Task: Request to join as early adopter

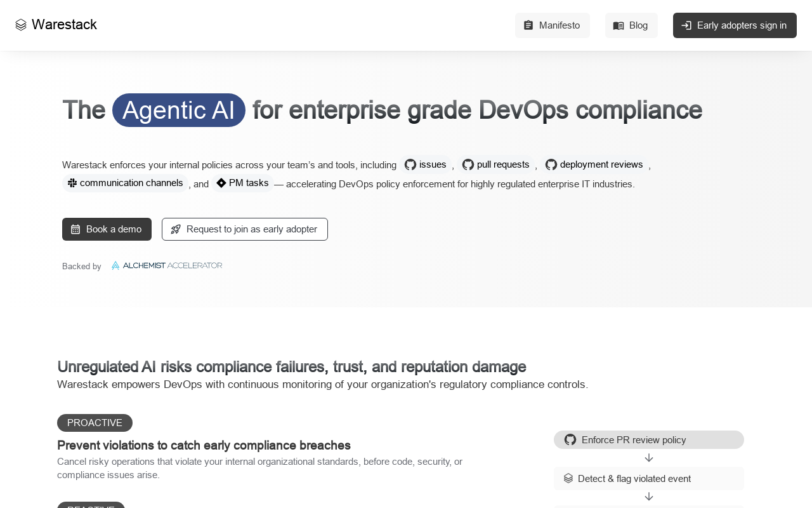Action: pyautogui.click(x=245, y=229)
